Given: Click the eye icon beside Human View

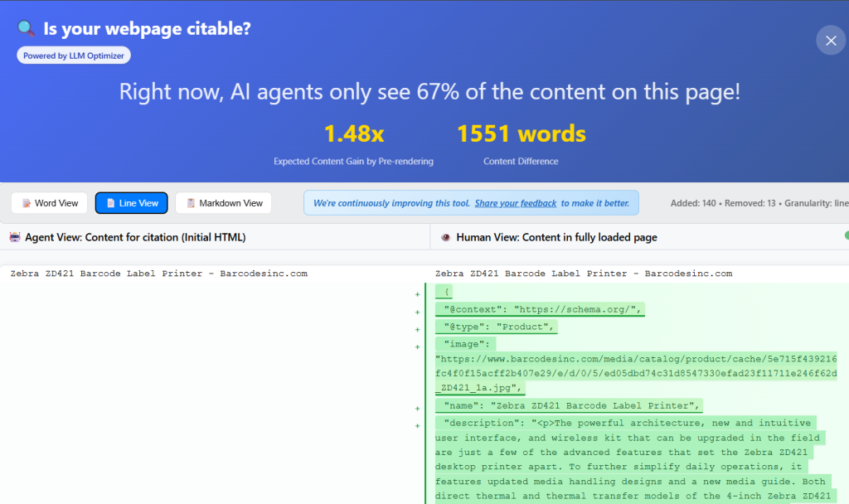Looking at the screenshot, I should [x=446, y=237].
